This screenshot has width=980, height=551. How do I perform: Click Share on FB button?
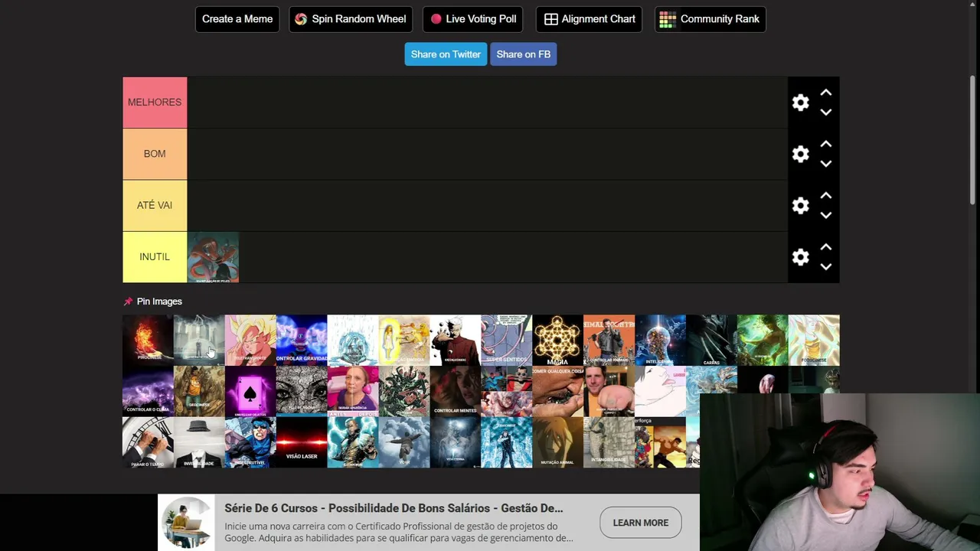tap(524, 54)
